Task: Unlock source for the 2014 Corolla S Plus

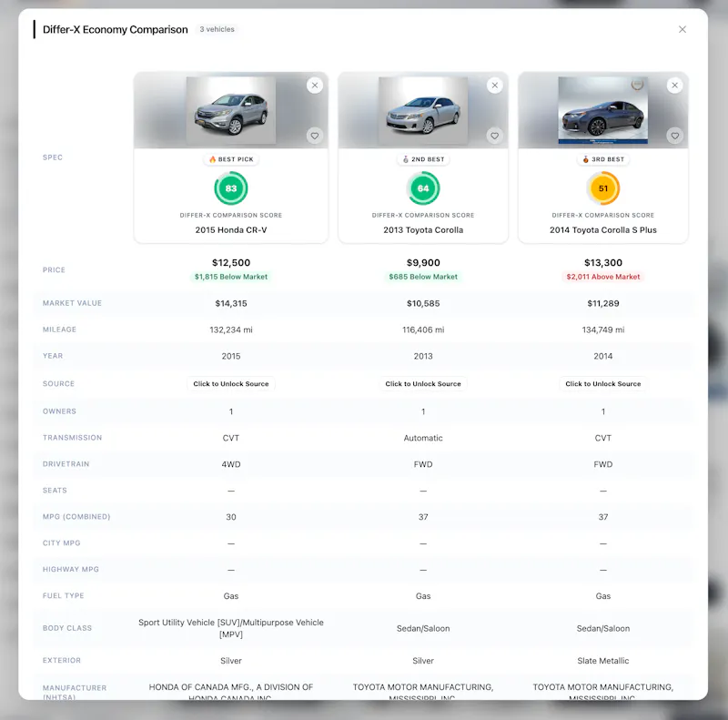Action: click(x=602, y=384)
